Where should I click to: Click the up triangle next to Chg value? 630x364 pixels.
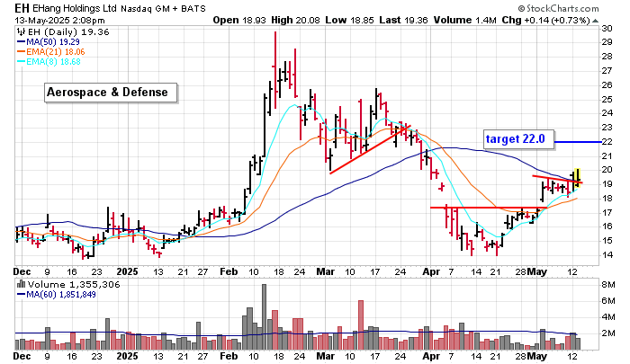tap(595, 21)
